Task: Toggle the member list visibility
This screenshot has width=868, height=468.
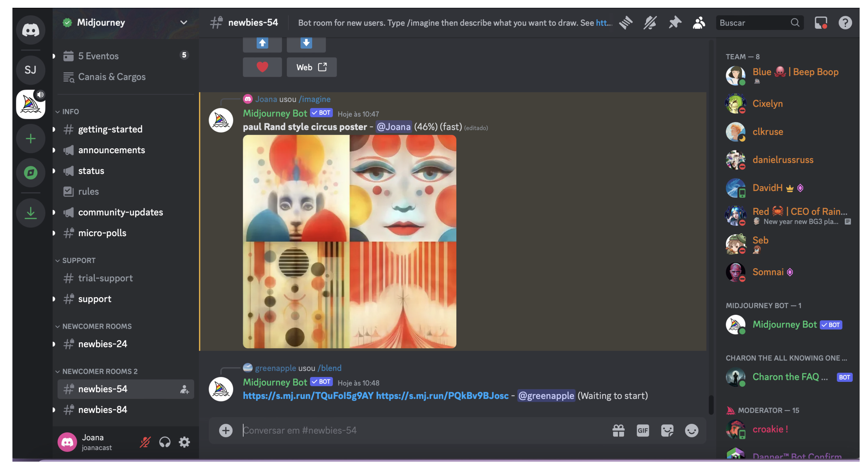Action: 699,23
